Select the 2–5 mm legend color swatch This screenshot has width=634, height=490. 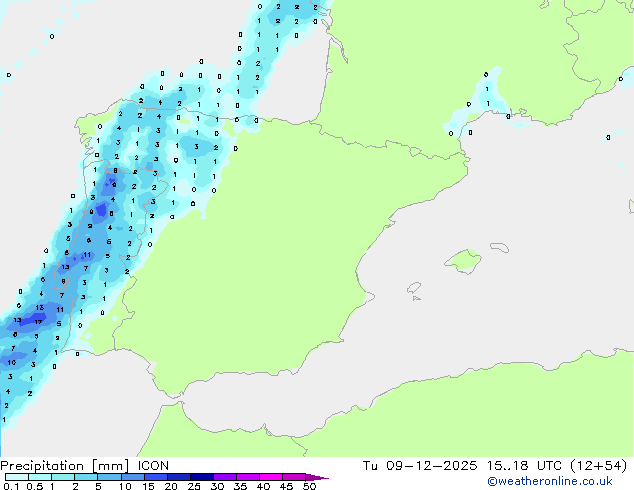(x=86, y=477)
